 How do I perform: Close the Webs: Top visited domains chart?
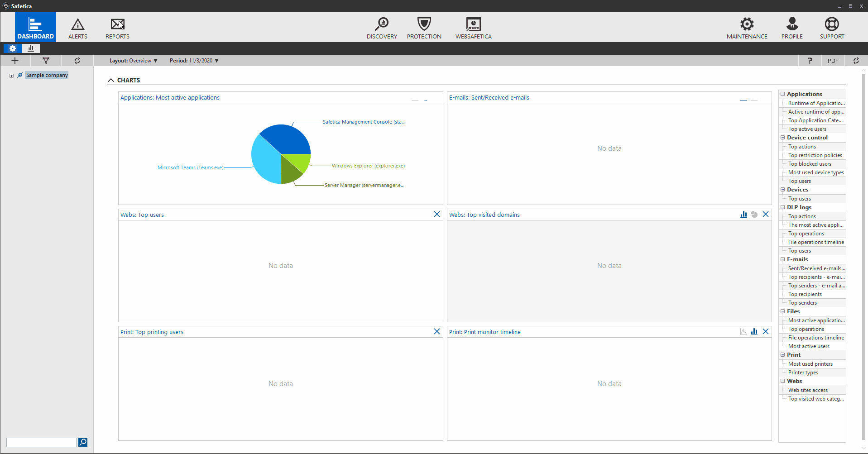(766, 214)
